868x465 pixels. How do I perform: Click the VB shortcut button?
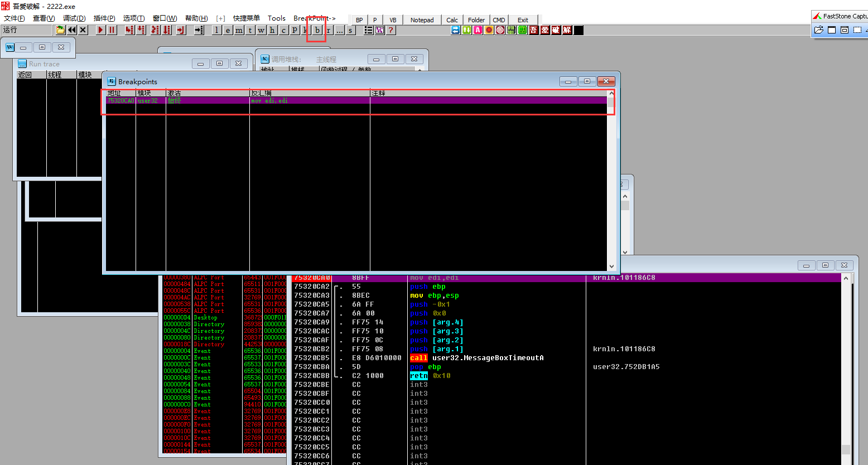coord(393,20)
